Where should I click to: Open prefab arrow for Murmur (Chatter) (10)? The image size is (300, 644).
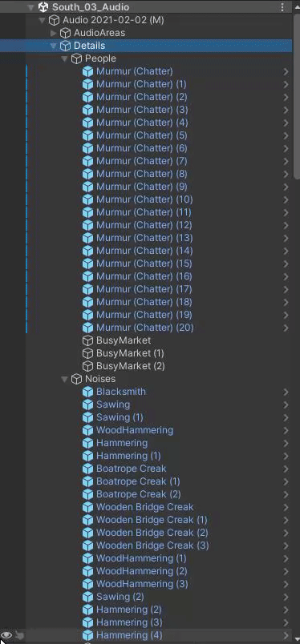click(x=286, y=199)
